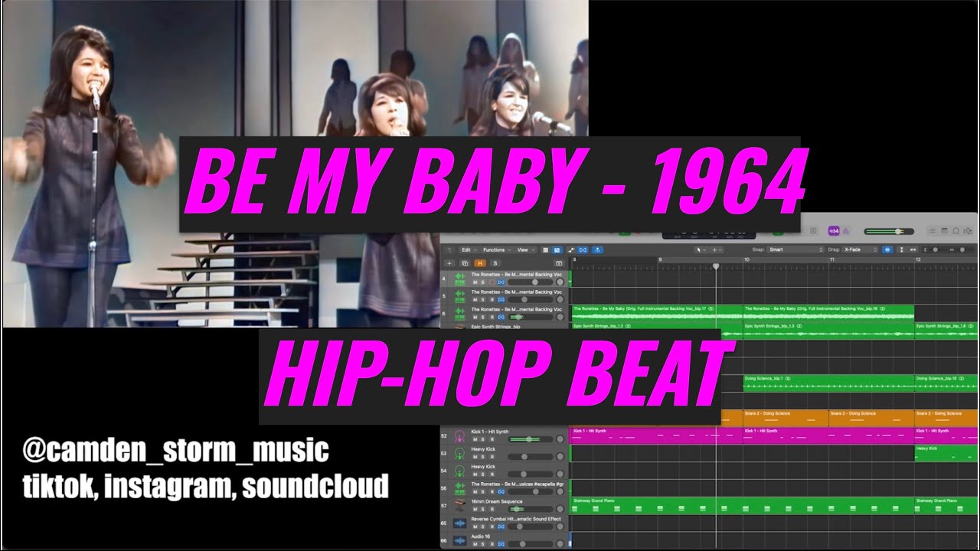The image size is (980, 551).
Task: Click the show flex icon
Action: (583, 249)
